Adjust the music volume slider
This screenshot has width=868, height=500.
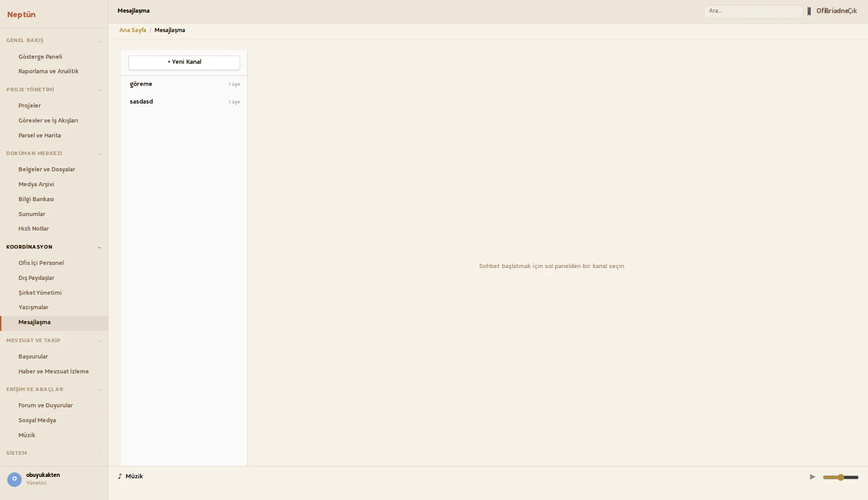tap(840, 477)
